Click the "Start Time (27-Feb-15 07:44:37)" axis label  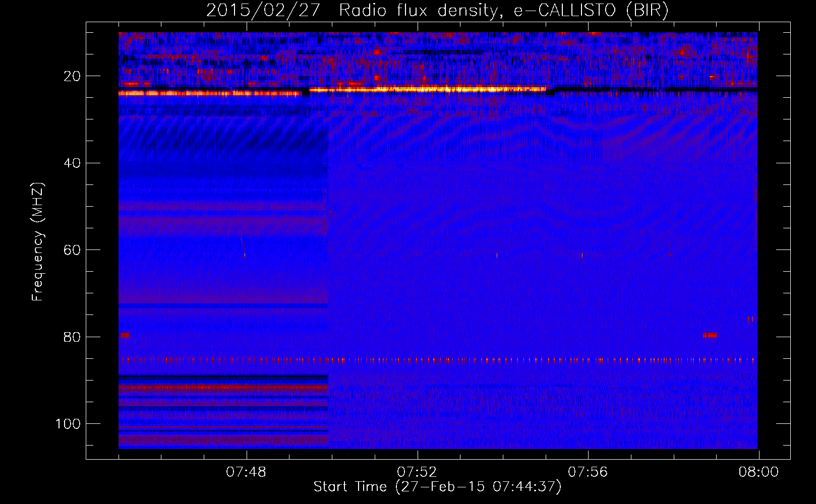tap(437, 487)
